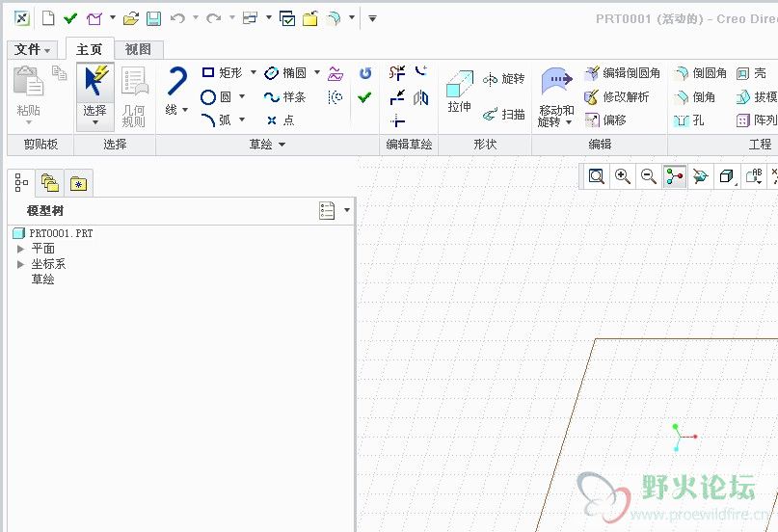This screenshot has width=778, height=532.
Task: Click the sketch fillet arc icon in 编辑草绘
Action: point(421,72)
